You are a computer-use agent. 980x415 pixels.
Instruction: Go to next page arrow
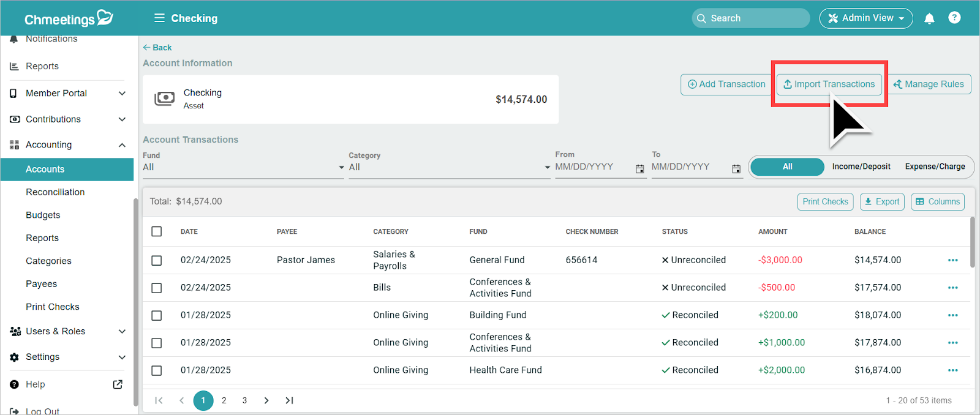click(x=266, y=400)
